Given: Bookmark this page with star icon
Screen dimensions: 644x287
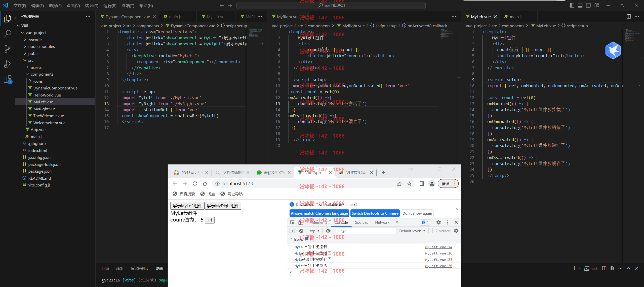Looking at the screenshot, I should (409, 183).
